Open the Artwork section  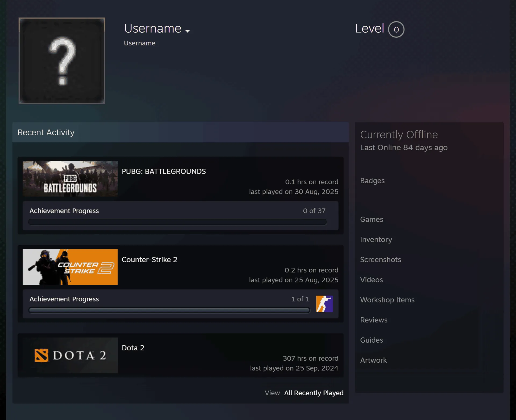(373, 360)
